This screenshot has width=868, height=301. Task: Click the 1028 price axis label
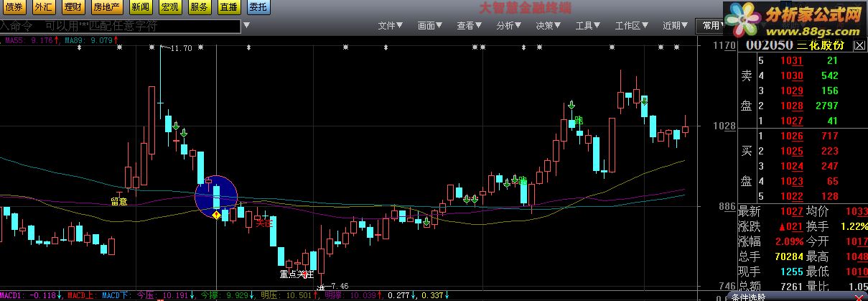pos(724,126)
